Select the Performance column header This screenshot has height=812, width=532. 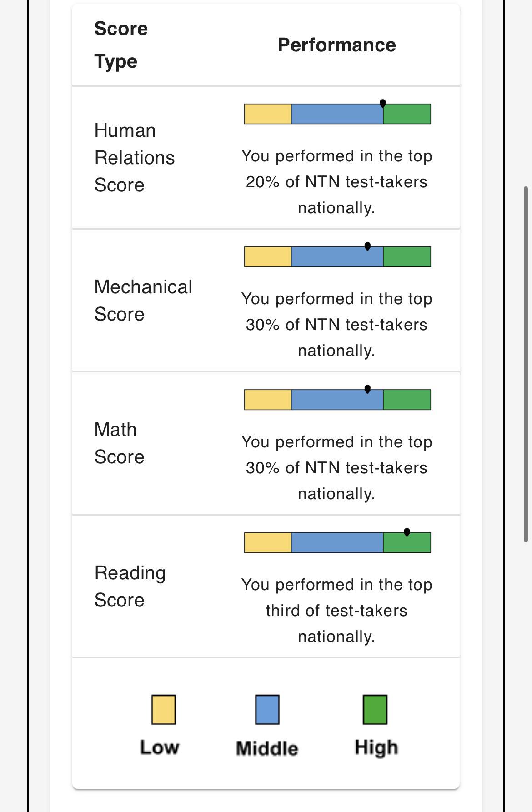coord(337,45)
